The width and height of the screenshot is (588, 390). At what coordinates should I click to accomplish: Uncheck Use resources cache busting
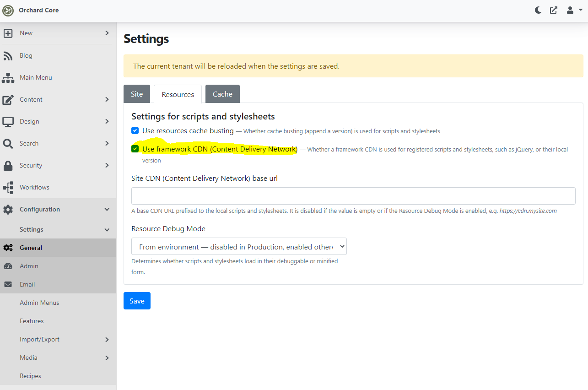[135, 131]
